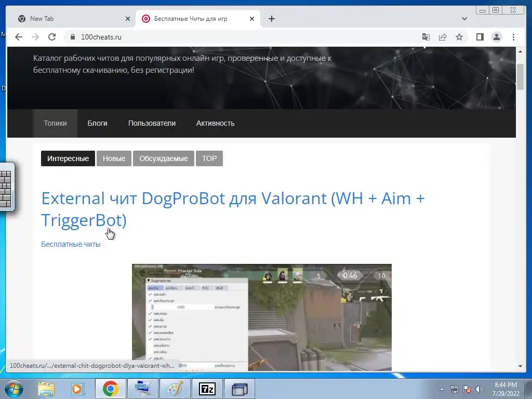The width and height of the screenshot is (532, 399).
Task: Open a new tab with plus button
Action: coord(271,19)
